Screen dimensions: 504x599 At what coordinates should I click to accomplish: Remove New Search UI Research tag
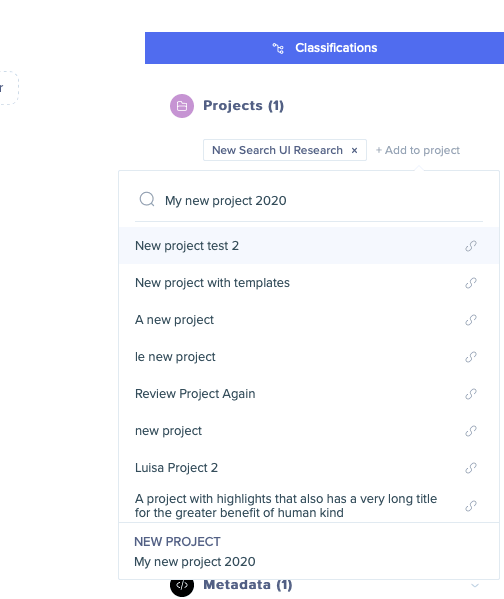[354, 151]
